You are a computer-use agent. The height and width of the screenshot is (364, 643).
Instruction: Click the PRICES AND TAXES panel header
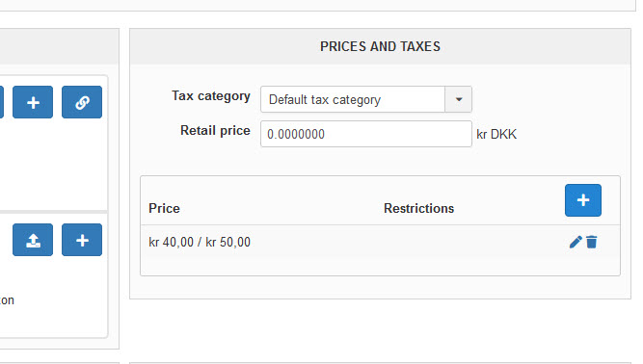click(380, 46)
